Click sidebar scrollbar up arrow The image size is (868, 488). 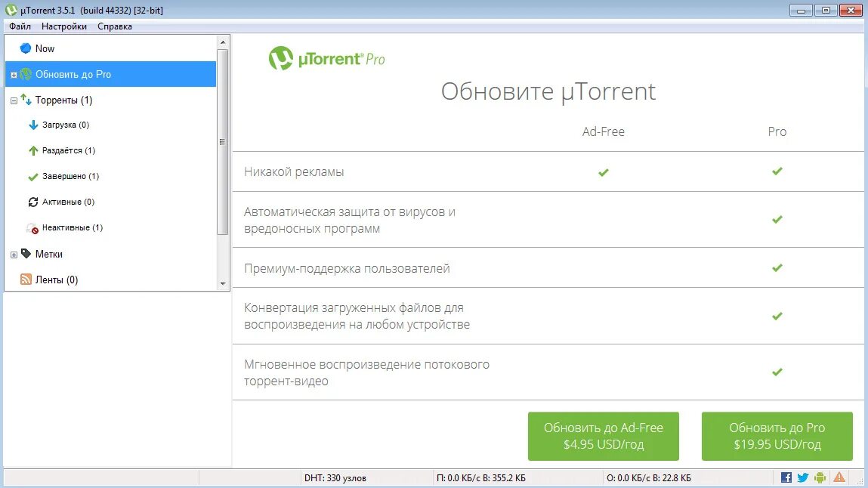(x=223, y=42)
